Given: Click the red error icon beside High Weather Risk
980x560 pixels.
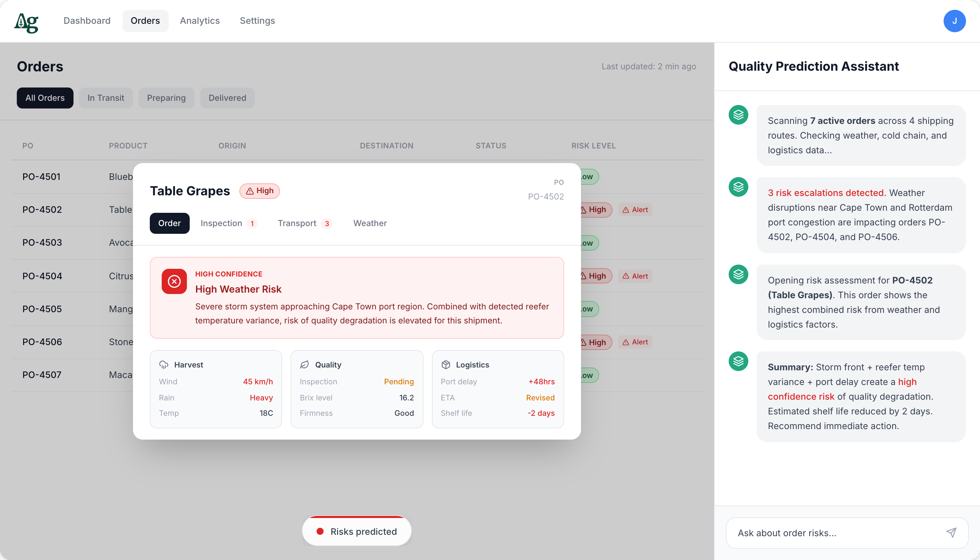Looking at the screenshot, I should pos(174,281).
